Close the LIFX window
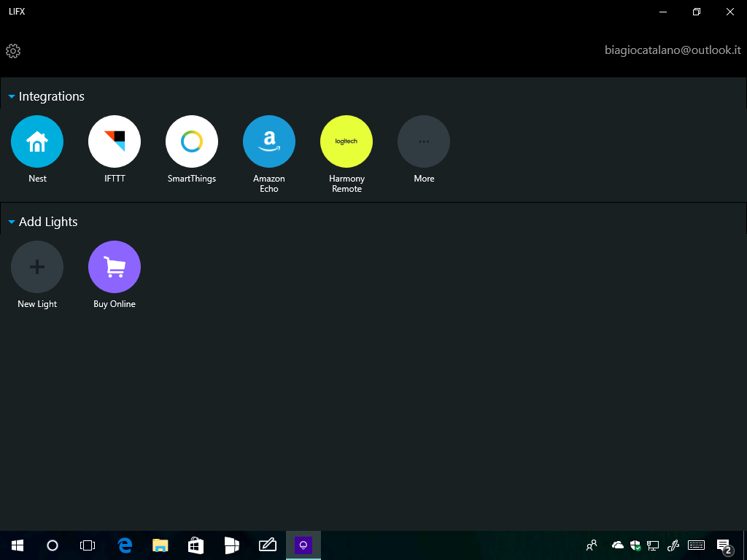This screenshot has width=747, height=560. [729, 12]
